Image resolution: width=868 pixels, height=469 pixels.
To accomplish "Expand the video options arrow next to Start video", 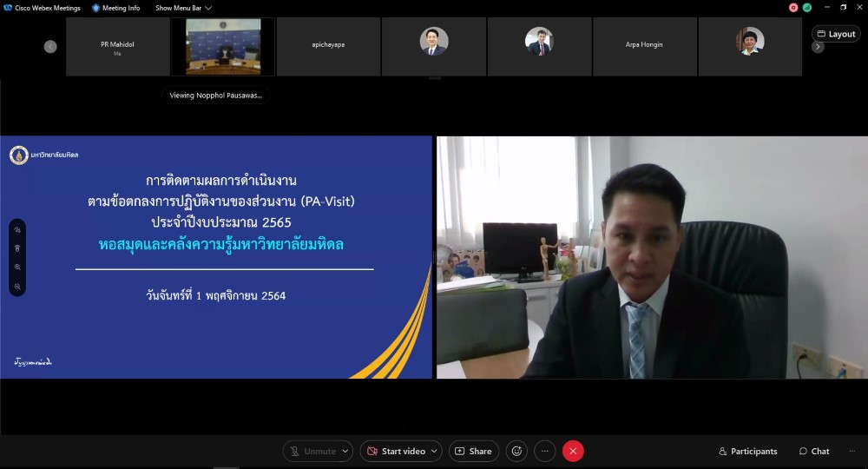I will pos(435,451).
